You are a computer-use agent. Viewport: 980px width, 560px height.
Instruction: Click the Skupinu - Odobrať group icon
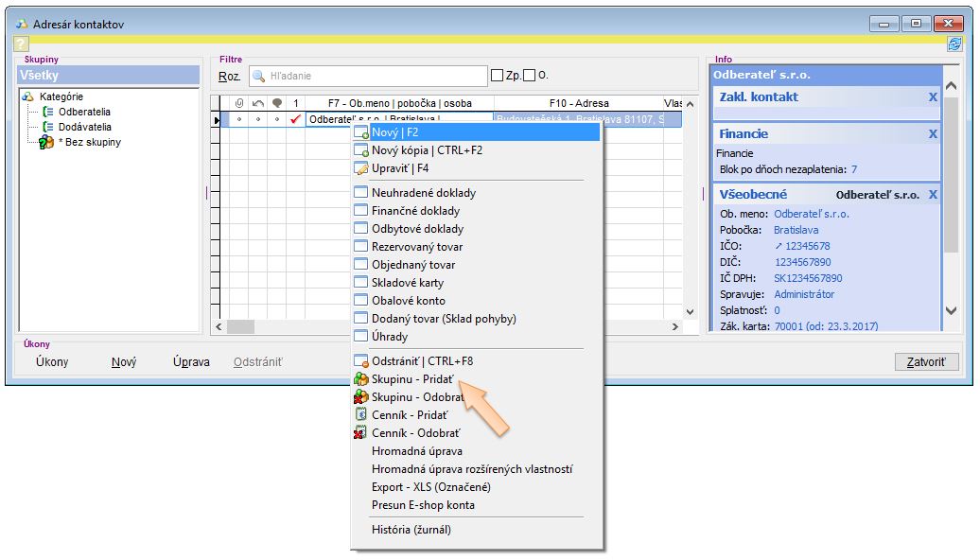[360, 397]
